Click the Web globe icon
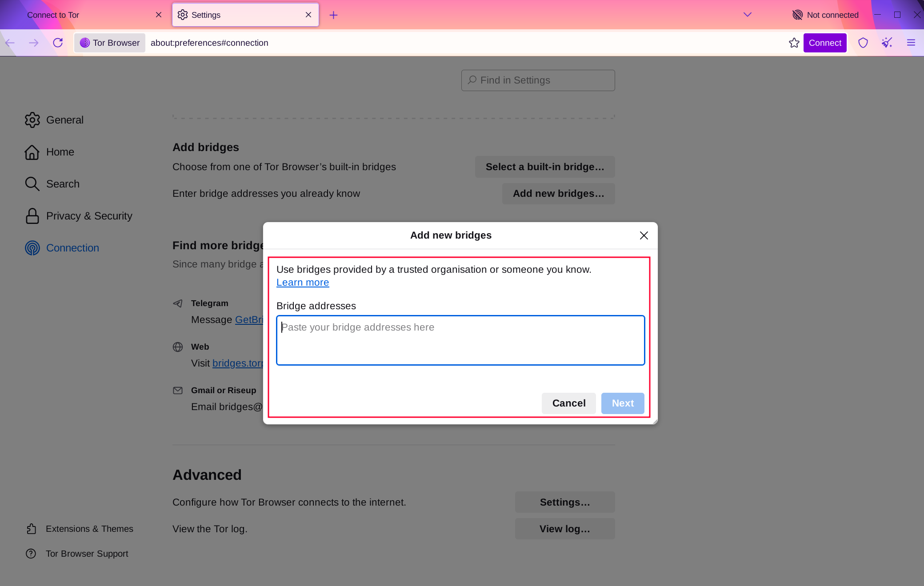 pos(178,347)
